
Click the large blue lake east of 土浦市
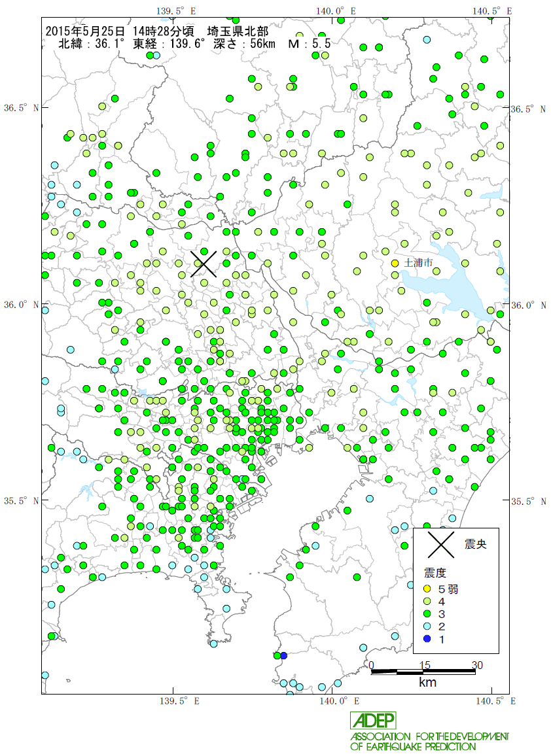point(449,284)
